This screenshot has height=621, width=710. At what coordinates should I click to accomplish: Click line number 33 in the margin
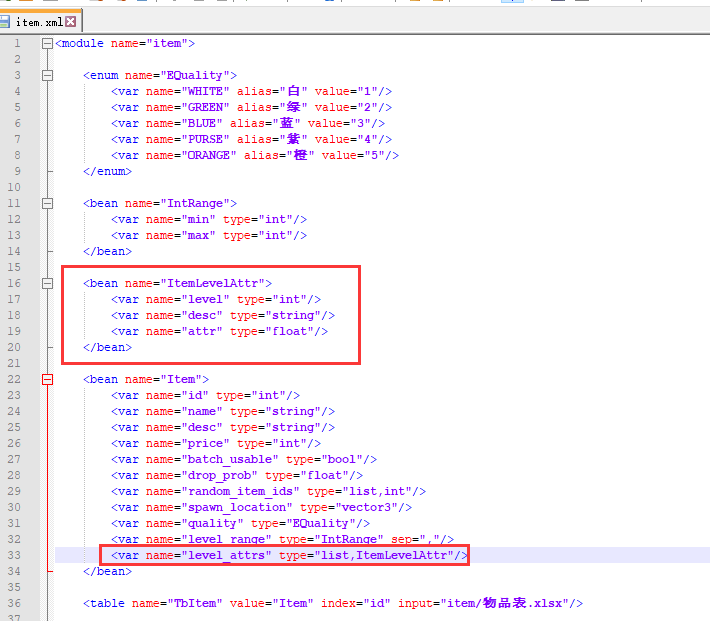(15, 555)
